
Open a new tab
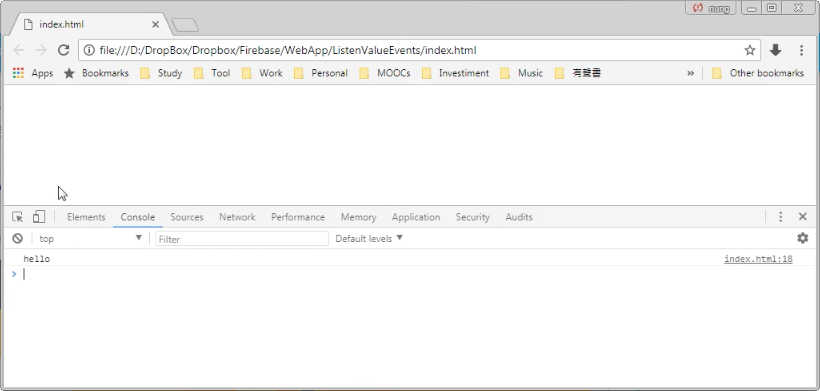tap(185, 25)
